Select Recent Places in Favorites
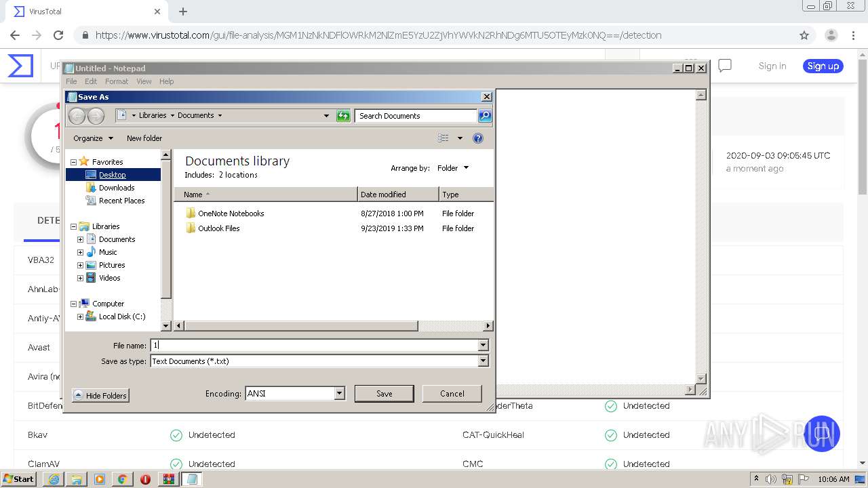This screenshot has height=488, width=868. coord(122,201)
